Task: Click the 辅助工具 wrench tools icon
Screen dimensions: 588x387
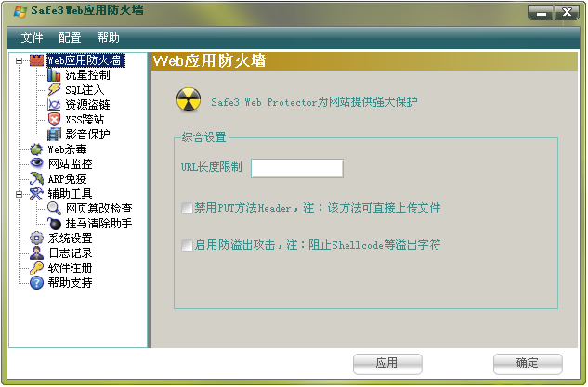Action: (36, 193)
